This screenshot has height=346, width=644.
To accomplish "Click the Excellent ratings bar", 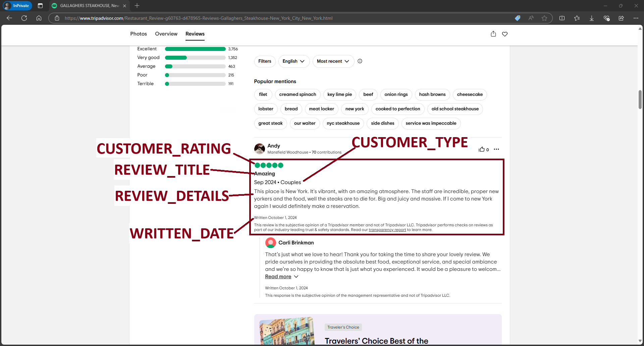I will point(195,49).
